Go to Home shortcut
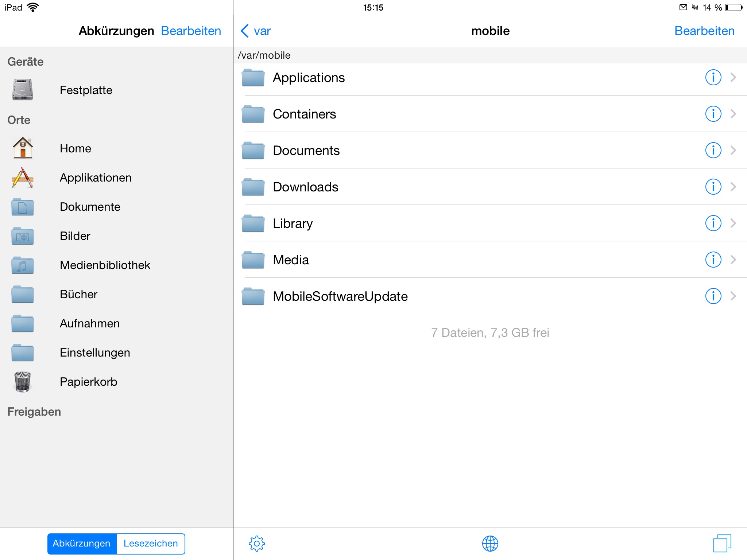Viewport: 747px width, 560px height. [x=75, y=148]
